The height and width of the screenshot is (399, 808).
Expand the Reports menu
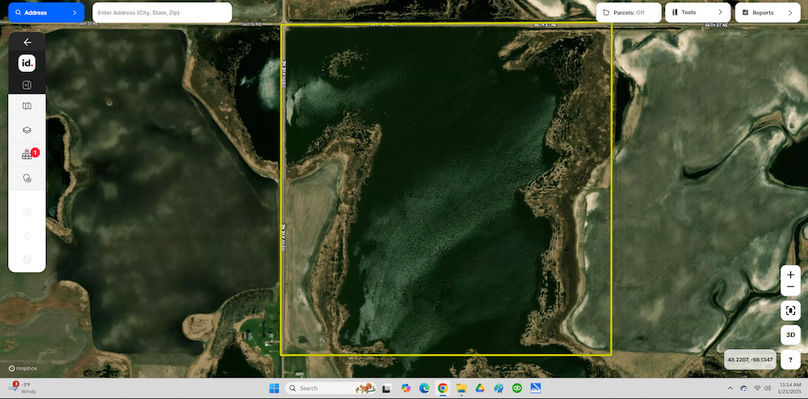[x=767, y=12]
